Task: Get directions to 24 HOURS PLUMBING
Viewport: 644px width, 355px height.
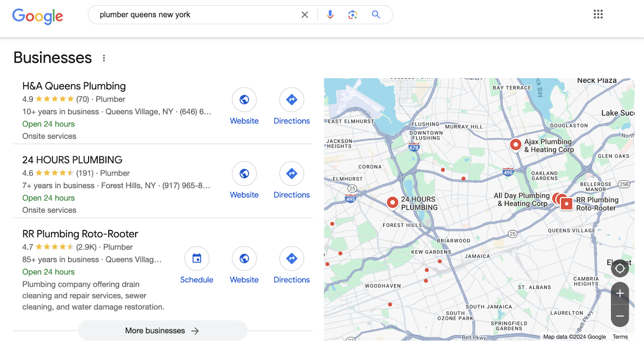Action: point(292,174)
